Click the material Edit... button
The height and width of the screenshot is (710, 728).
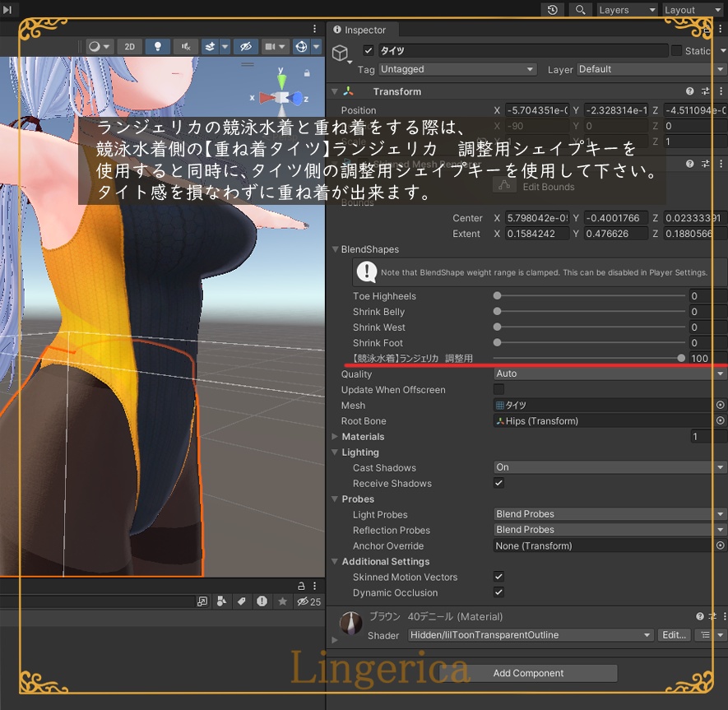pos(675,635)
